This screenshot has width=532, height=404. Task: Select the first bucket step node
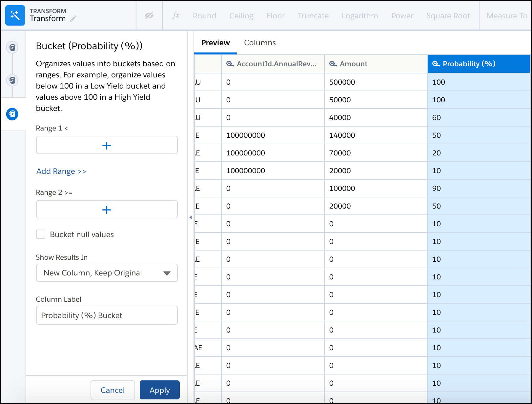point(12,48)
